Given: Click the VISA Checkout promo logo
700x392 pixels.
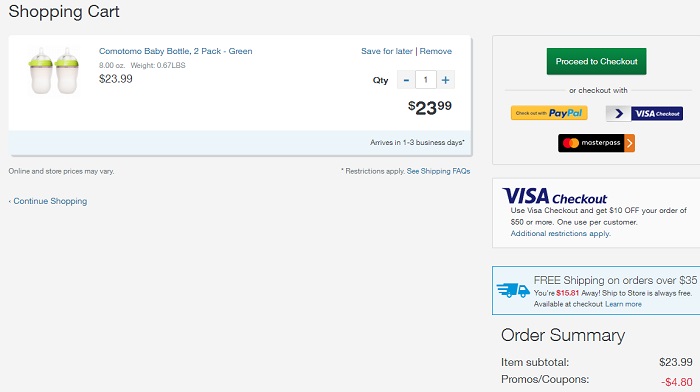Looking at the screenshot, I should tap(554, 196).
